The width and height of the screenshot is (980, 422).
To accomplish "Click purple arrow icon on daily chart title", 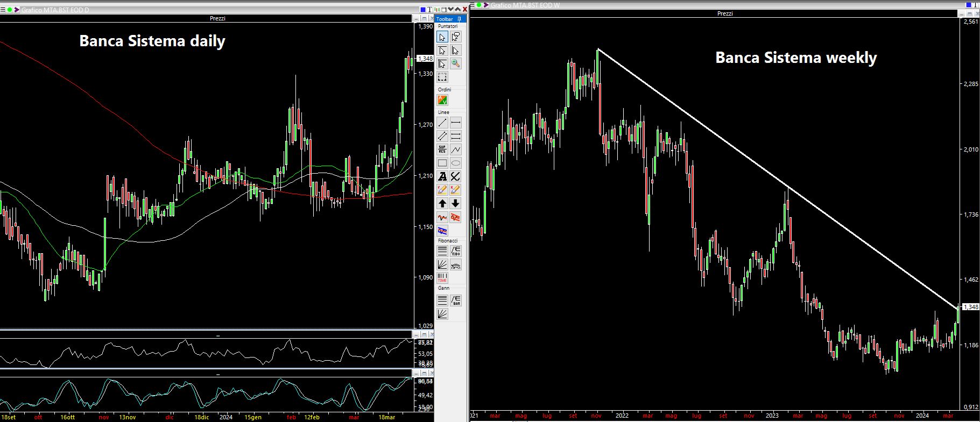I will (x=17, y=10).
